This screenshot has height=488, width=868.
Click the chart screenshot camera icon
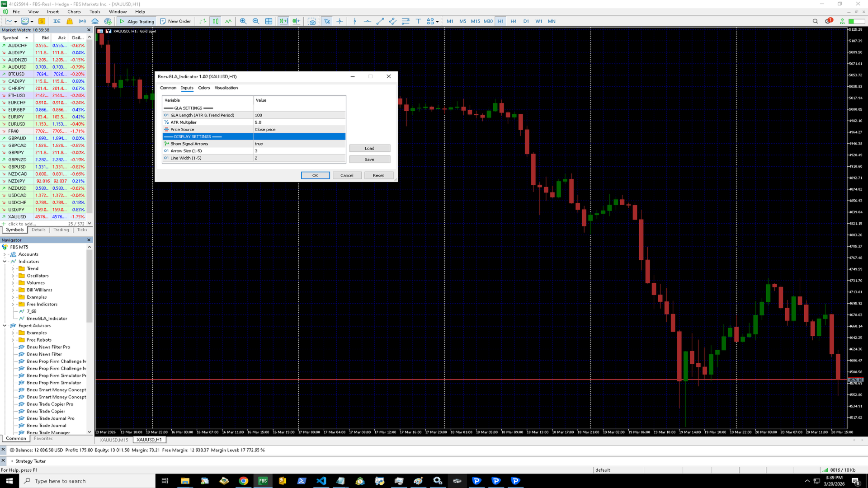tap(312, 21)
